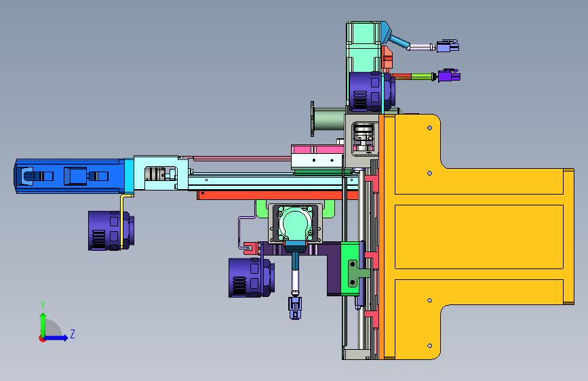
Task: Click the 'Z' axis label
Action: pyautogui.click(x=73, y=334)
